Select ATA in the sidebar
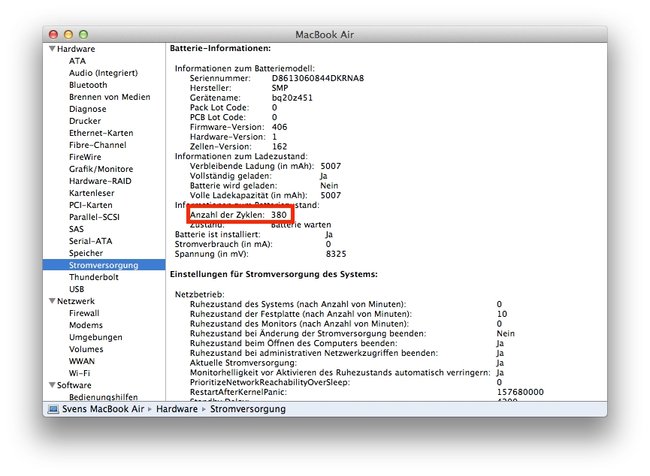 tap(78, 61)
